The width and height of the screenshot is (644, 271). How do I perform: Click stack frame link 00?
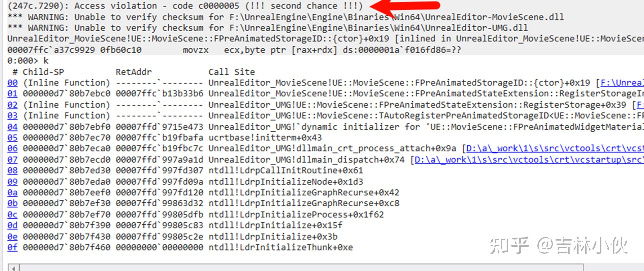(12, 83)
